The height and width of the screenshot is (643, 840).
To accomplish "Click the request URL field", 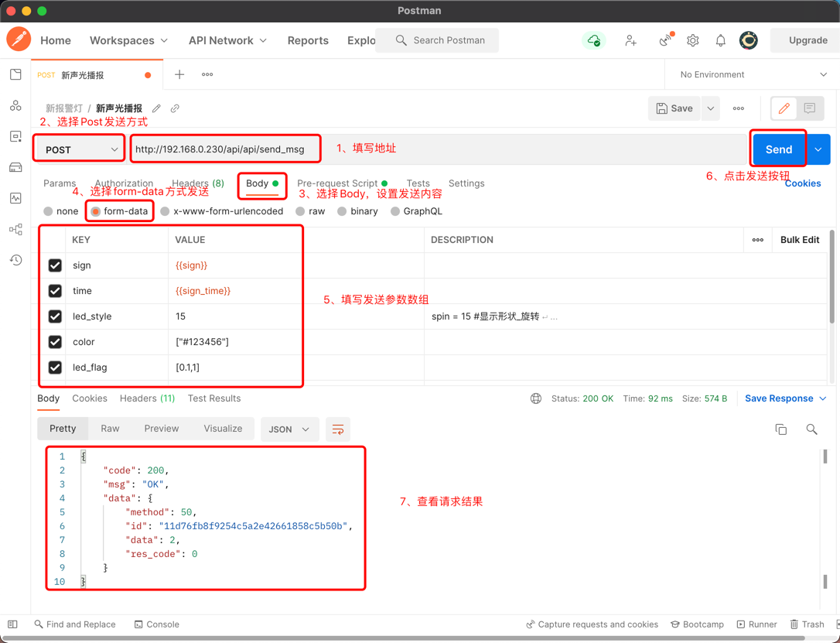I will [x=439, y=149].
